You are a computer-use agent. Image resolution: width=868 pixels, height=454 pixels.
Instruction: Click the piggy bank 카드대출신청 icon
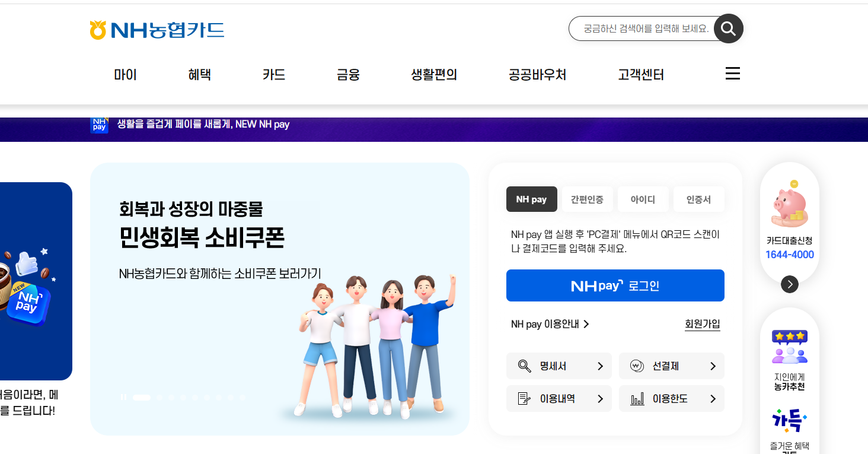(789, 204)
